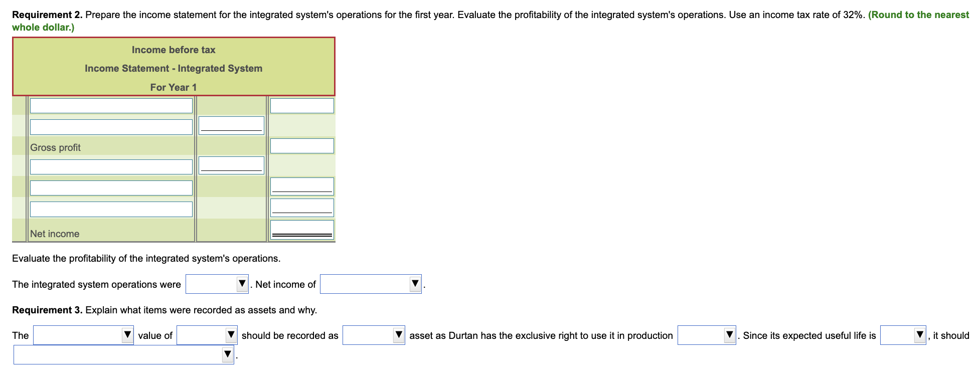Open the dropdown after 'integrated system operations were'
Screen dimensions: 980x379
pos(217,284)
